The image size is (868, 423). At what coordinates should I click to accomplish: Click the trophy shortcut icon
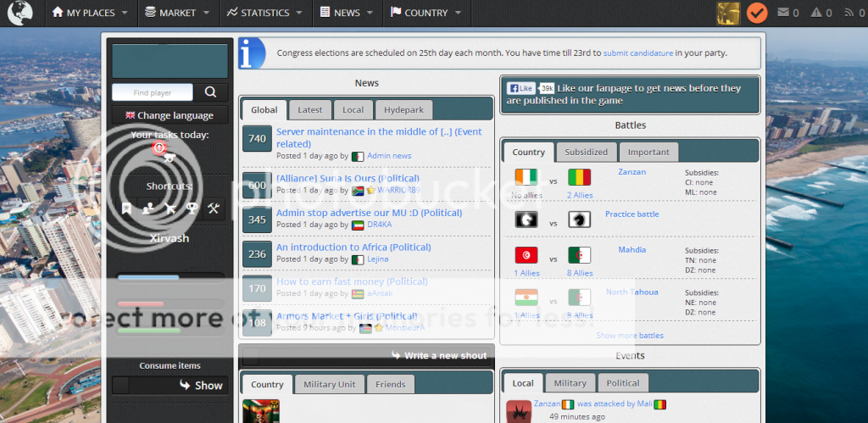click(x=192, y=209)
